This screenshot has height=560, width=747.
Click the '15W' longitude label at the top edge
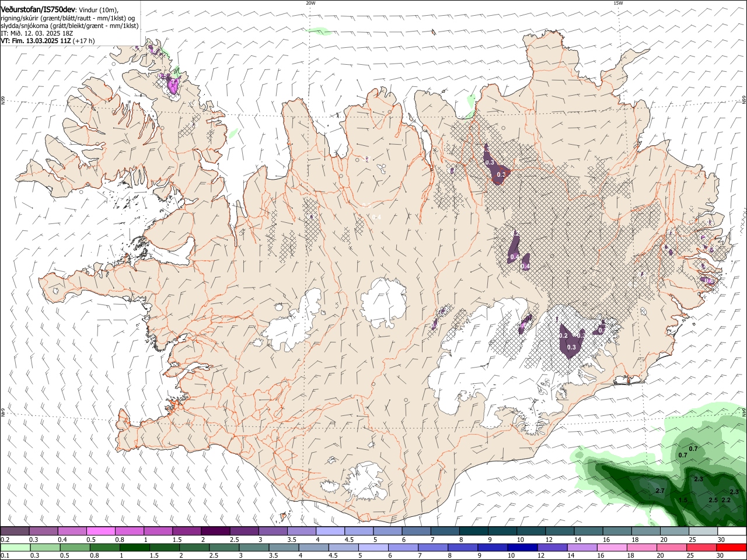click(618, 3)
